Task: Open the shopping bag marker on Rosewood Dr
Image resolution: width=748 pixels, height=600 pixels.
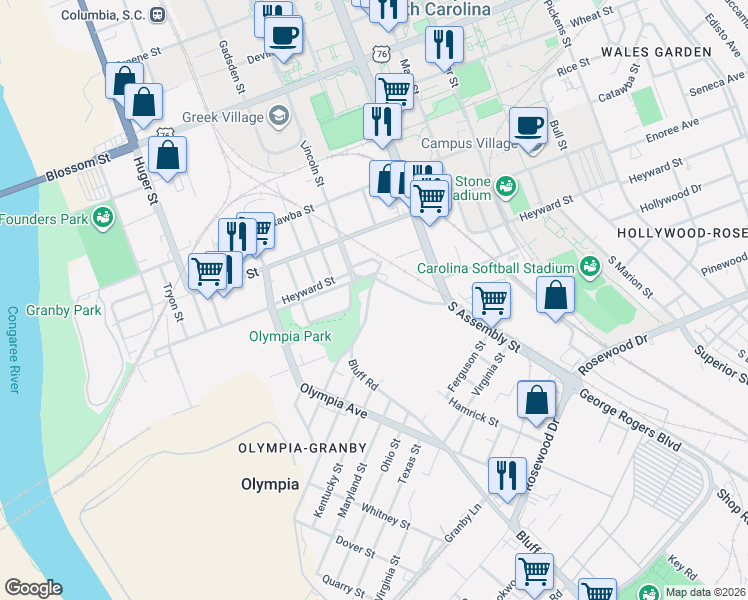Action: point(536,401)
